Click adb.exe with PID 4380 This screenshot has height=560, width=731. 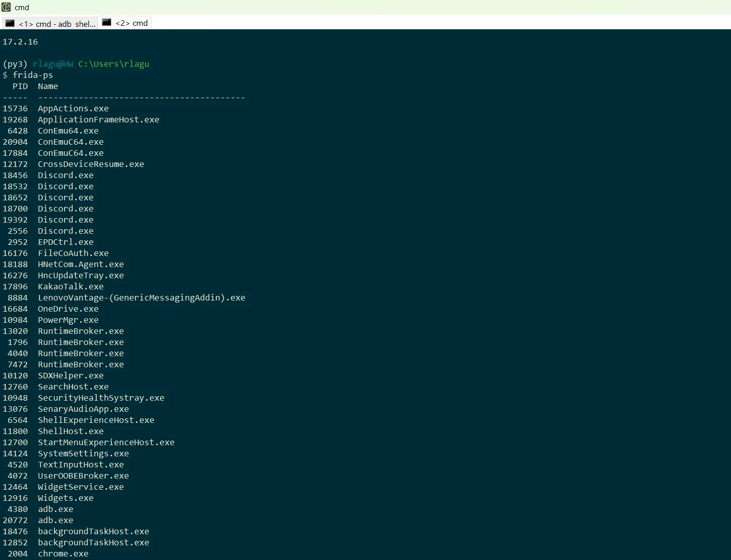point(56,509)
